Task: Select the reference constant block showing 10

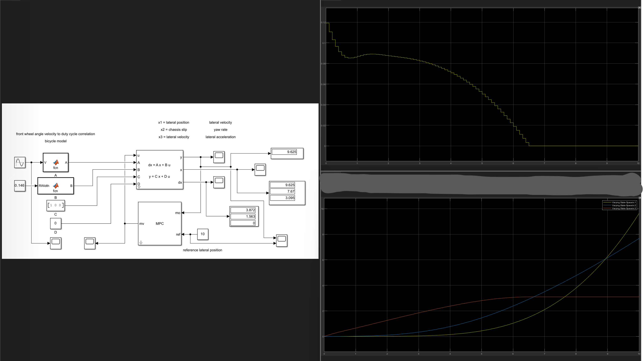Action: pos(202,234)
